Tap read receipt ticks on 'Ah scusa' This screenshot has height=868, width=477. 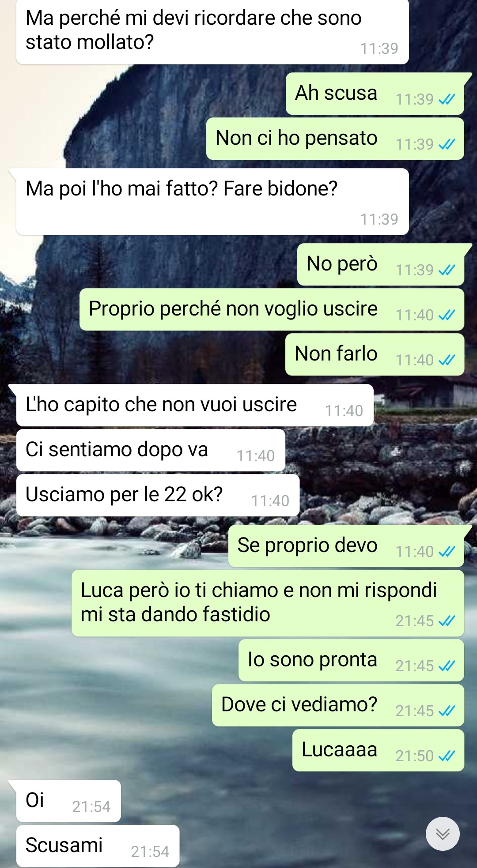pos(447,100)
